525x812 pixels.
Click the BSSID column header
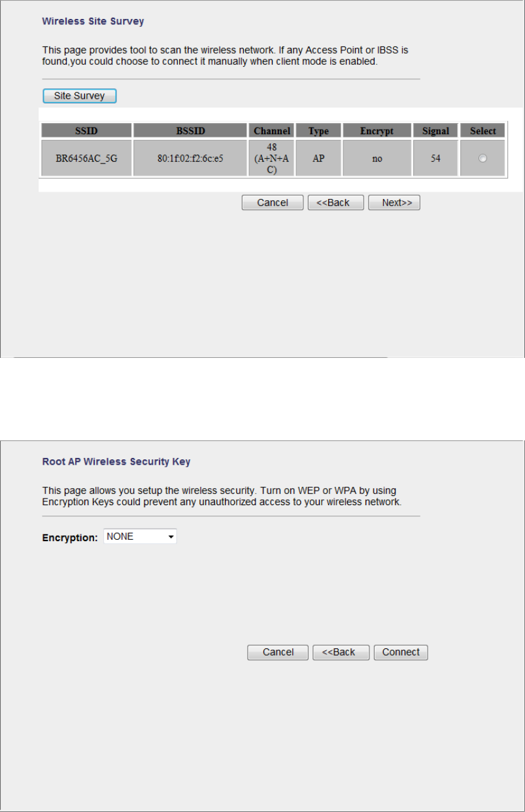coord(190,131)
